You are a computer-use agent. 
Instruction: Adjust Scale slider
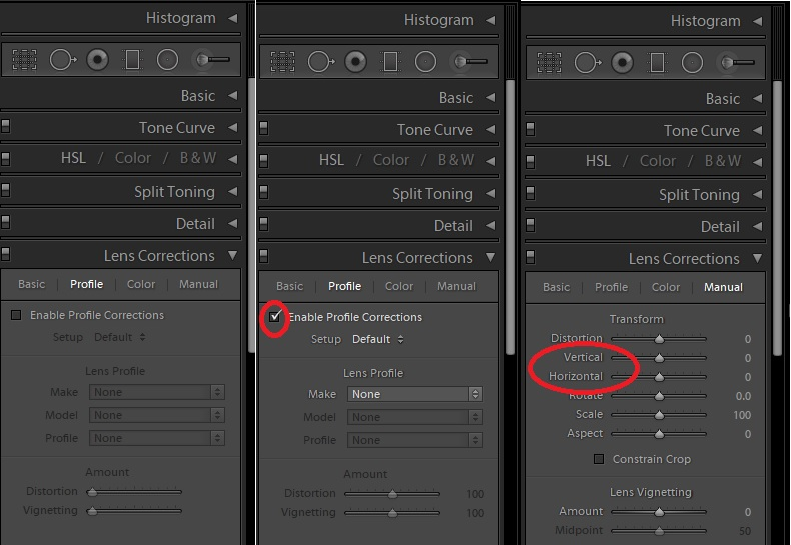point(659,415)
